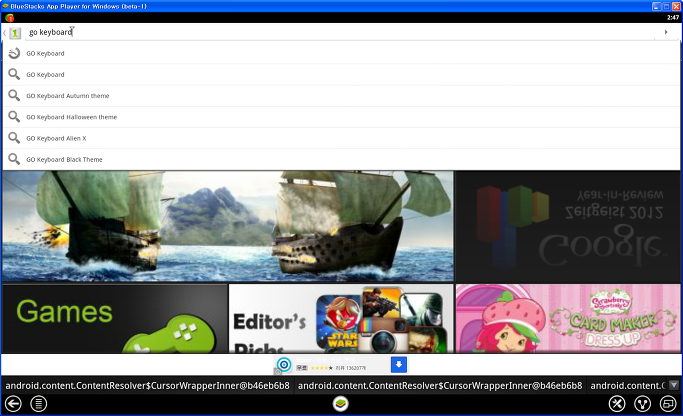Viewport: 683px width, 416px height.
Task: Close the BlueStacks App Player window
Action: [x=676, y=6]
